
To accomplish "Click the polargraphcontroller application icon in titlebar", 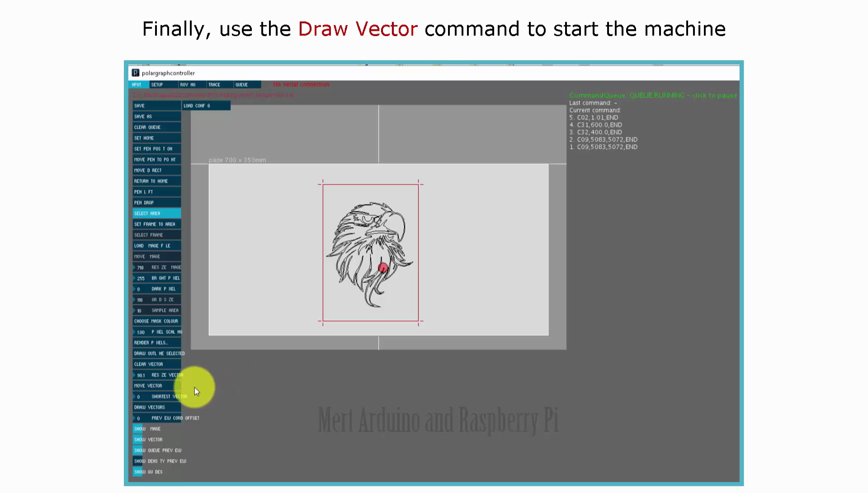I will click(136, 73).
